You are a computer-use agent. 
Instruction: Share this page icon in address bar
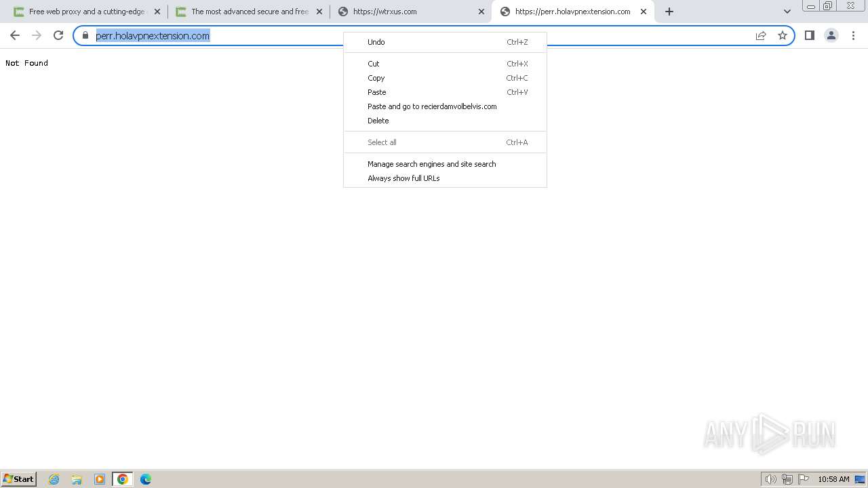coord(761,35)
